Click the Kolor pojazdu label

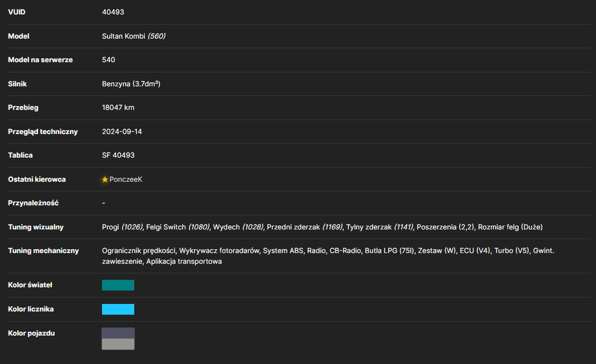pyautogui.click(x=32, y=333)
